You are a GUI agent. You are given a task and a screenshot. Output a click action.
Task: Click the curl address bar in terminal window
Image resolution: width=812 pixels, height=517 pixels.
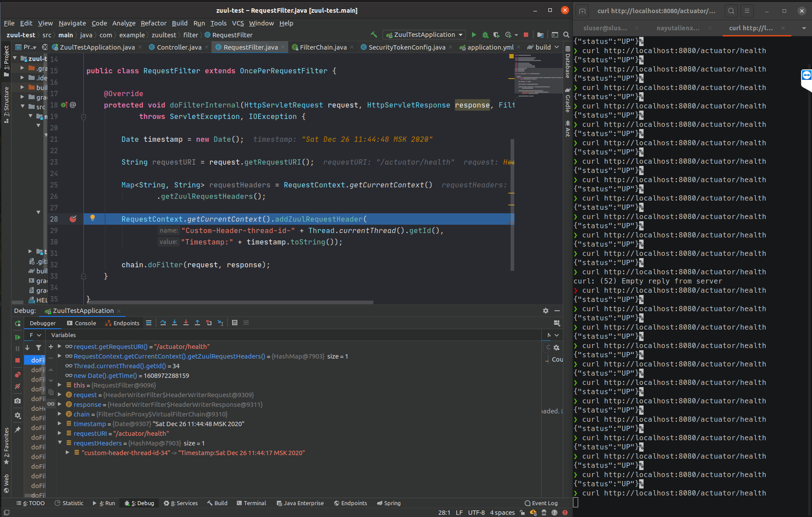pos(657,11)
